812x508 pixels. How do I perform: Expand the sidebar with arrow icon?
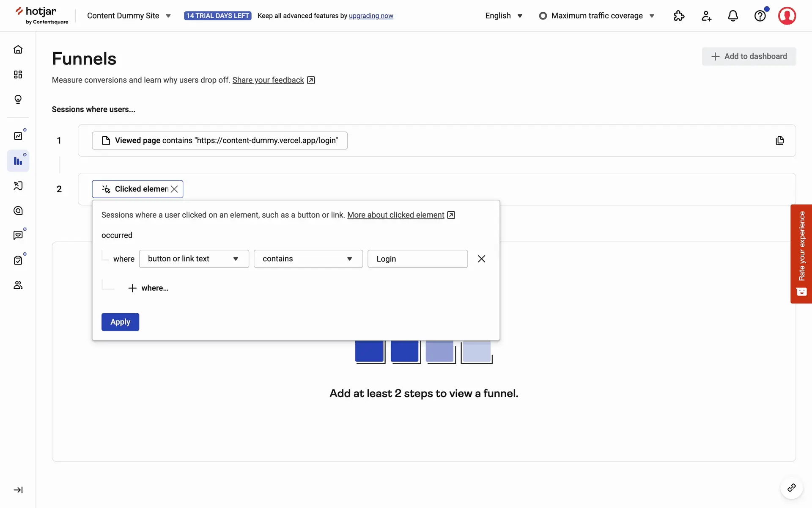[18, 490]
